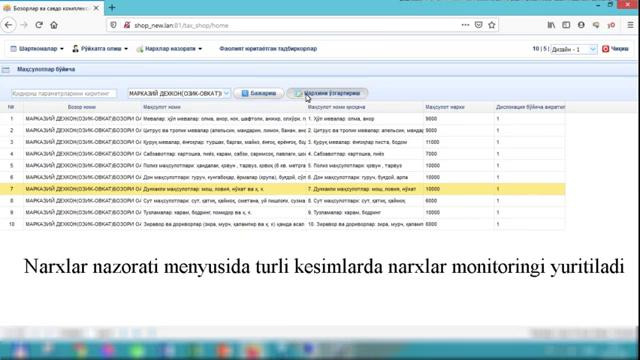Open a new browser tab with plus

(x=112, y=7)
